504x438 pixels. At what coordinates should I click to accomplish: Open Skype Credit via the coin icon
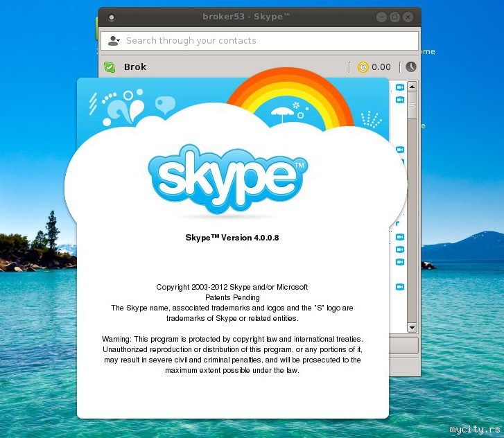tap(363, 67)
